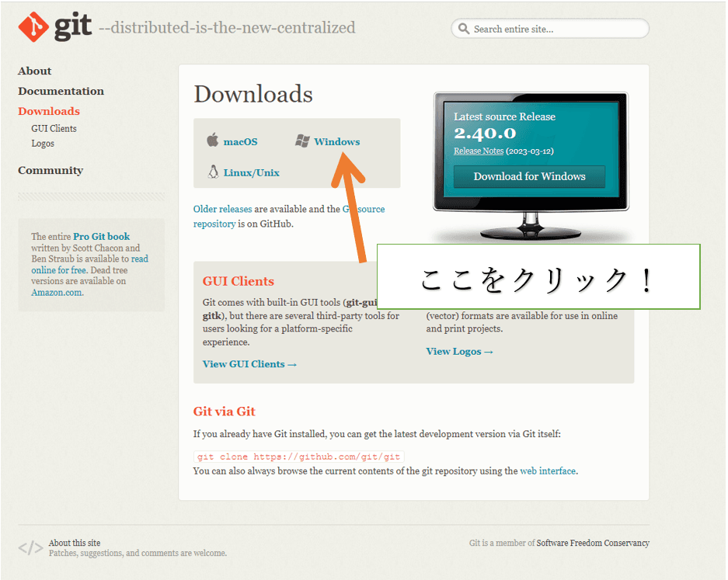Image resolution: width=728 pixels, height=580 pixels.
Task: Open the About page in sidebar
Action: pyautogui.click(x=35, y=71)
